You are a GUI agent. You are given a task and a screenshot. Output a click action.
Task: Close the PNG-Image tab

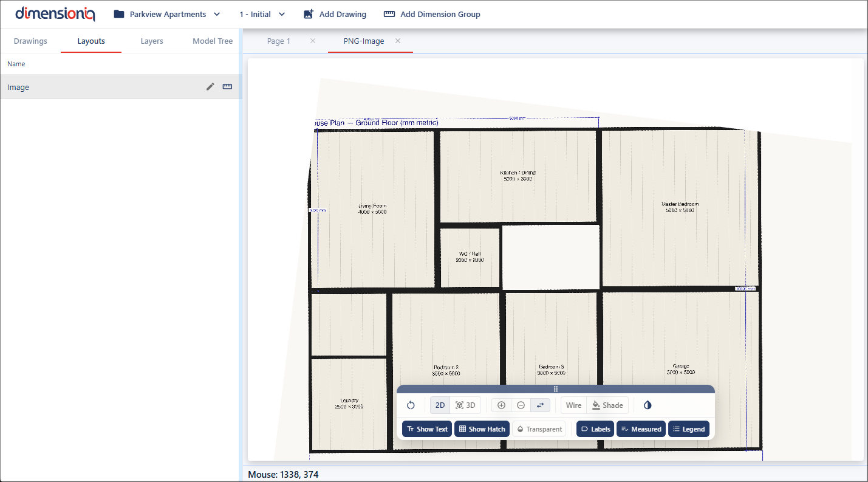pyautogui.click(x=398, y=41)
